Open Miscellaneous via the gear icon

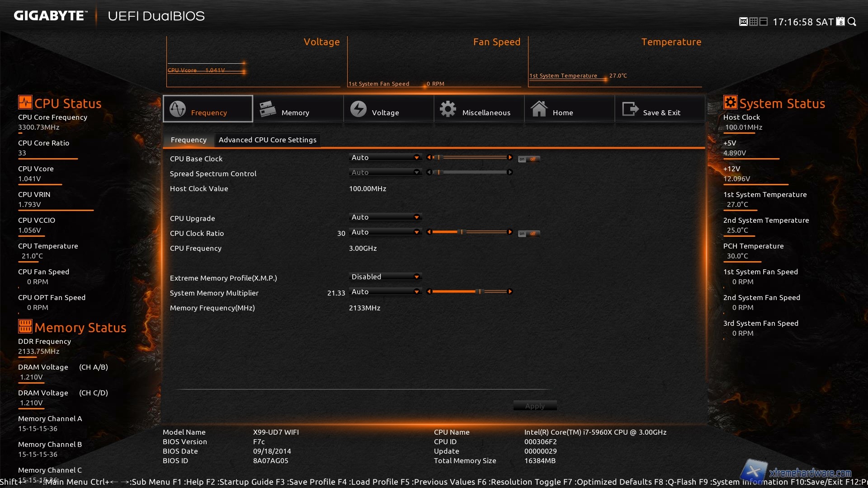coord(448,109)
